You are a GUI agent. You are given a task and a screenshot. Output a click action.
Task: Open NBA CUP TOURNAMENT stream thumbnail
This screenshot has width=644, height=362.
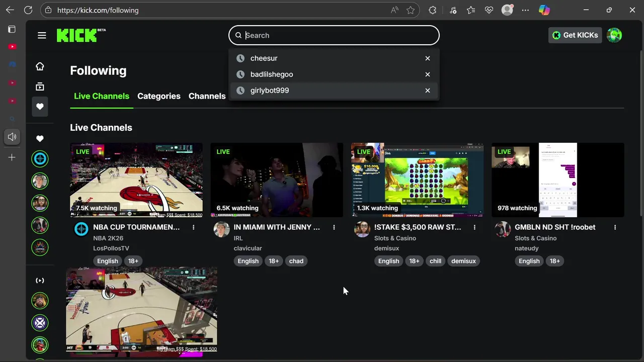tap(136, 180)
